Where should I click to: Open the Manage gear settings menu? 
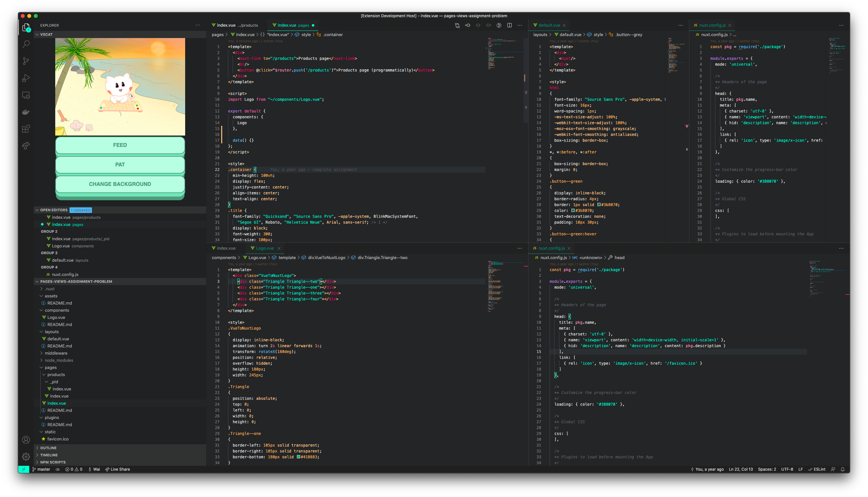pyautogui.click(x=26, y=456)
